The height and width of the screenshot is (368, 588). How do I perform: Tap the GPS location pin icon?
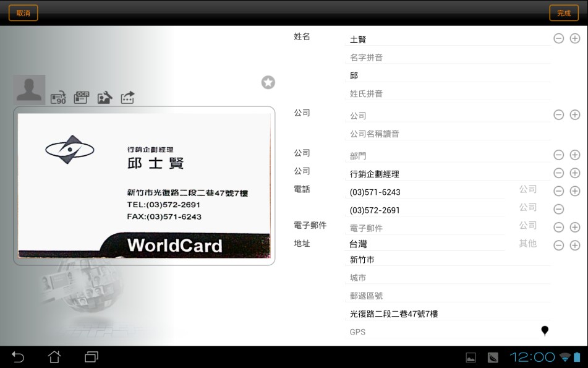pos(545,331)
